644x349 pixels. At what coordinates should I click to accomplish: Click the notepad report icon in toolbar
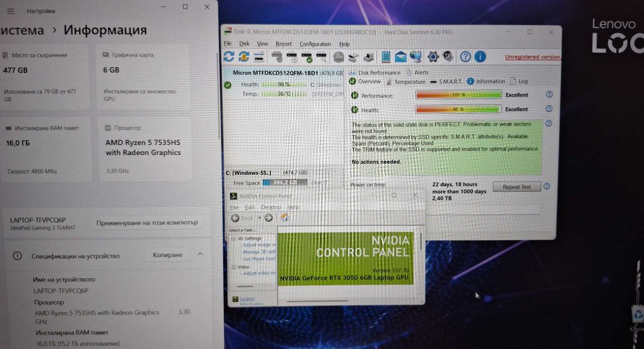click(x=386, y=57)
